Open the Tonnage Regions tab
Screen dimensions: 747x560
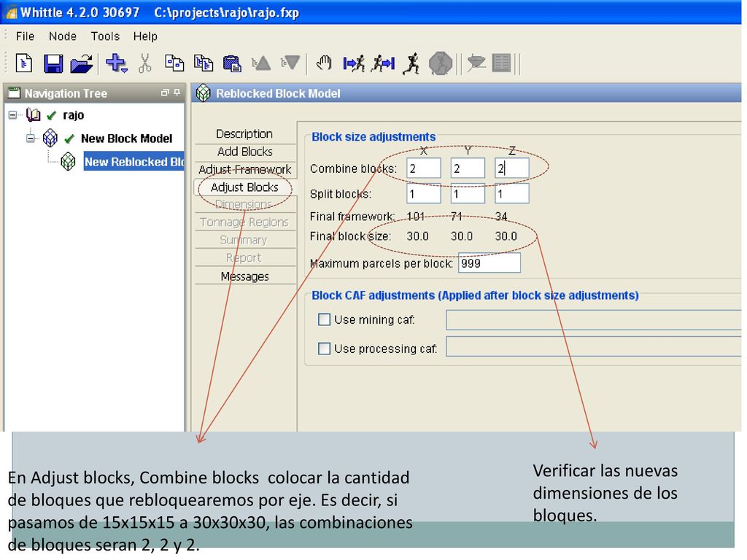coord(245,222)
